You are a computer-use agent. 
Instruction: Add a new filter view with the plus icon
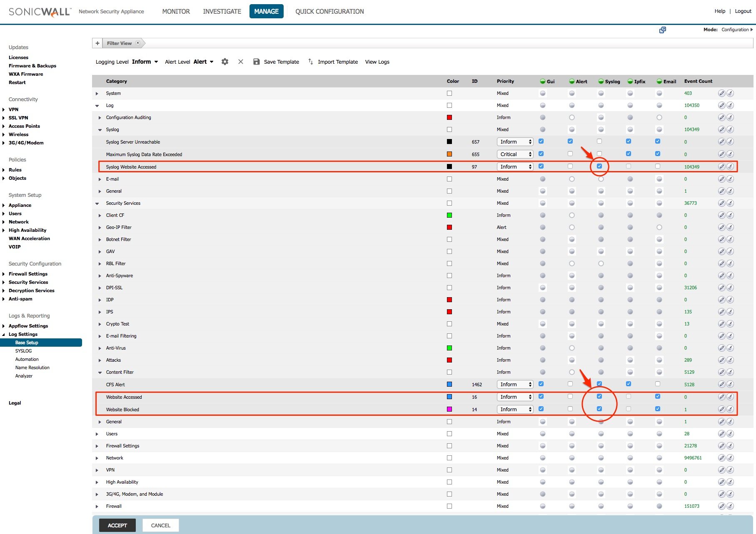pos(97,43)
